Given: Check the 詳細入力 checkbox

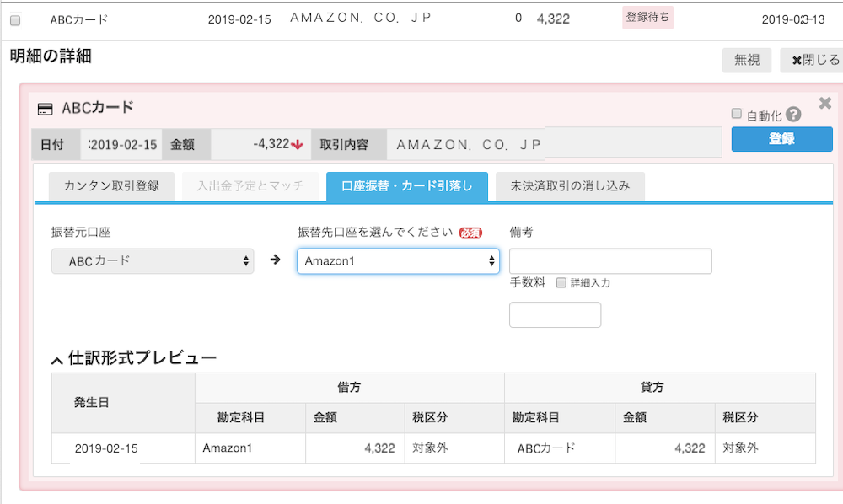Looking at the screenshot, I should tap(561, 282).
